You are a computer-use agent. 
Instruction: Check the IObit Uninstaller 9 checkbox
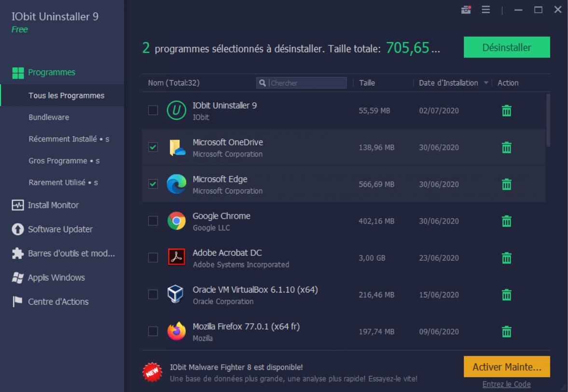(153, 111)
